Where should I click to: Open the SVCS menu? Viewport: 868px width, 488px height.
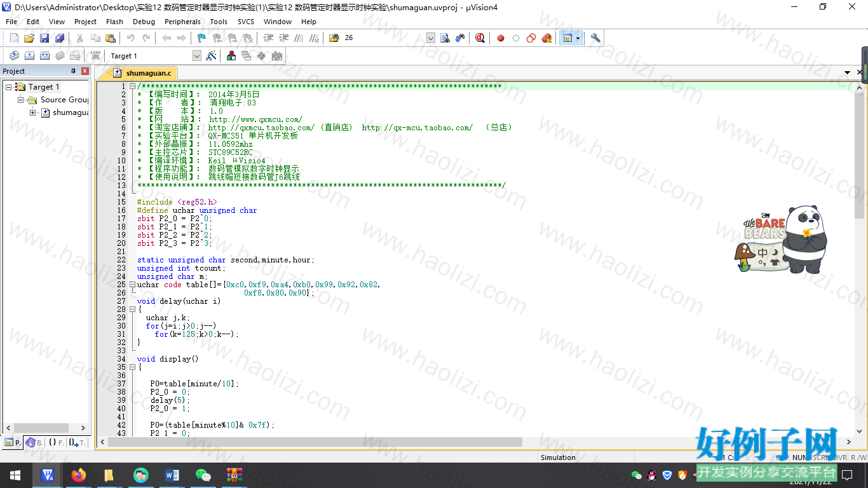point(246,22)
